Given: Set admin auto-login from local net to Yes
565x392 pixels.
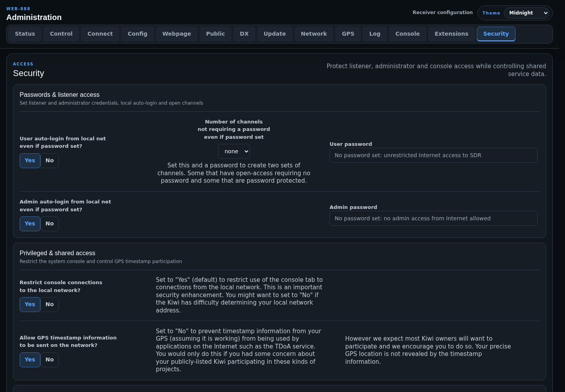Looking at the screenshot, I should click(30, 223).
